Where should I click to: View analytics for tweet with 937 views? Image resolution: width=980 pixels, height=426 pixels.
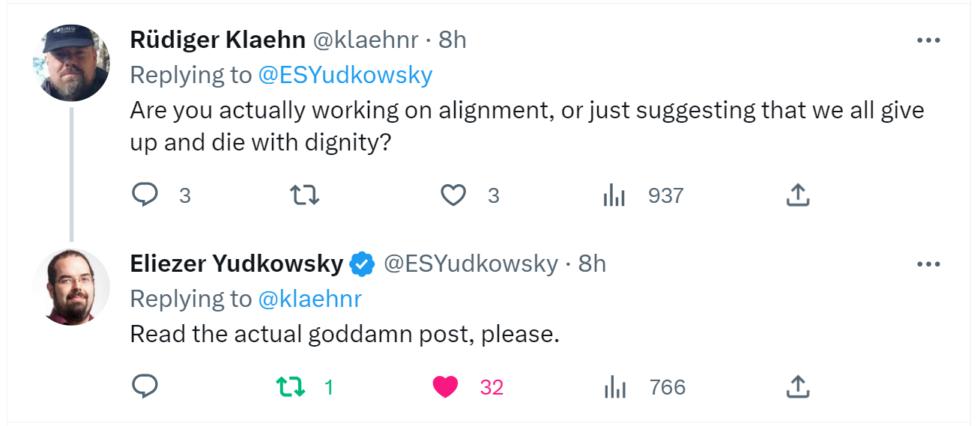tap(614, 195)
